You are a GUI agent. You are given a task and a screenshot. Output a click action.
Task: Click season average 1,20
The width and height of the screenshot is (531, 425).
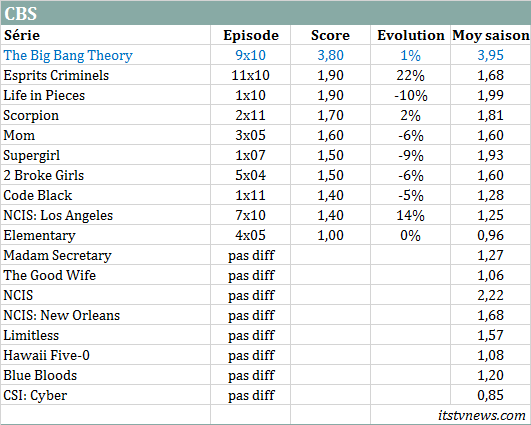(x=491, y=375)
